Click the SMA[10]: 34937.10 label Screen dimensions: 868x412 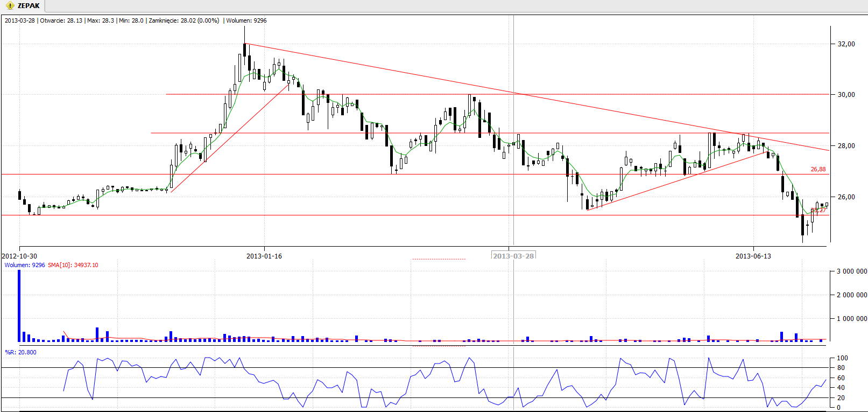(x=73, y=265)
